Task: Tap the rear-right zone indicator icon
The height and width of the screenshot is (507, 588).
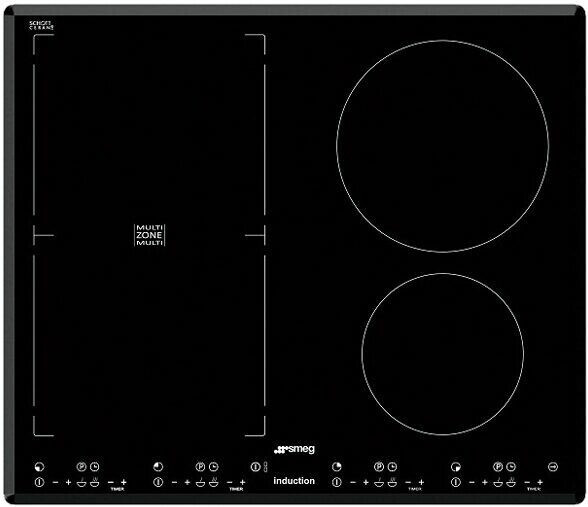Action: 336,466
